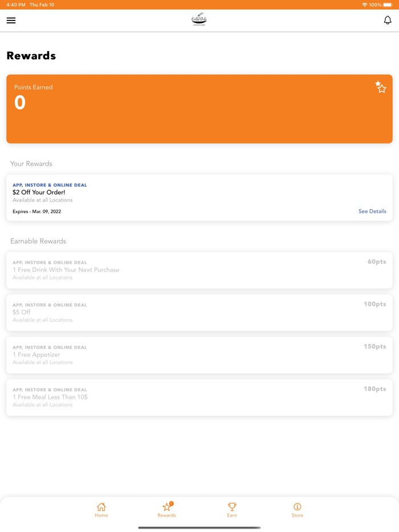
Task: Tap the notification bell icon
Action: pyautogui.click(x=388, y=21)
